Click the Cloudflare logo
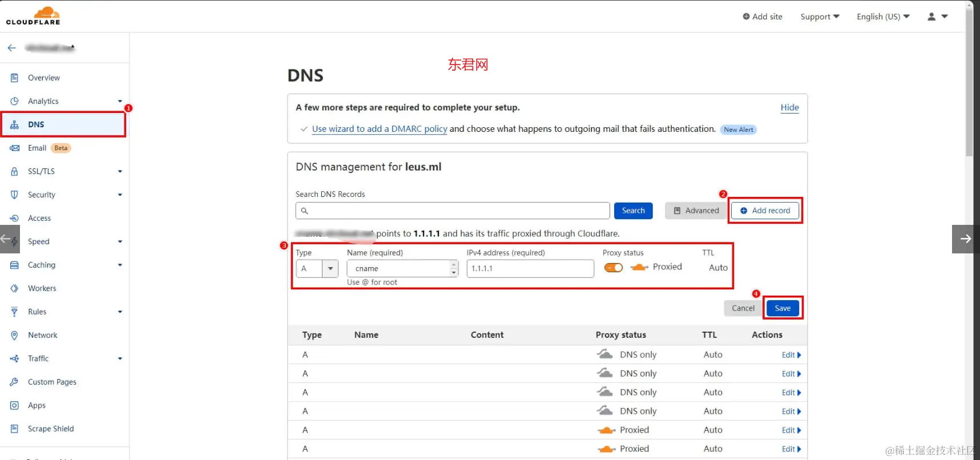This screenshot has width=980, height=460. tap(33, 16)
